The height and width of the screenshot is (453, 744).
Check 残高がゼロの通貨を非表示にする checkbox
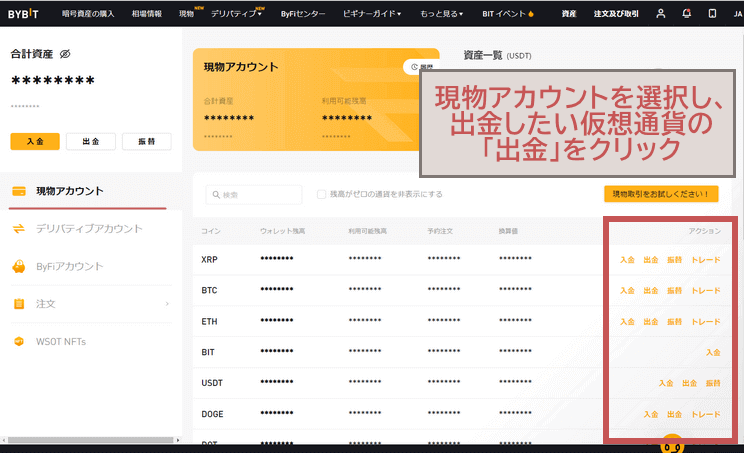click(321, 194)
